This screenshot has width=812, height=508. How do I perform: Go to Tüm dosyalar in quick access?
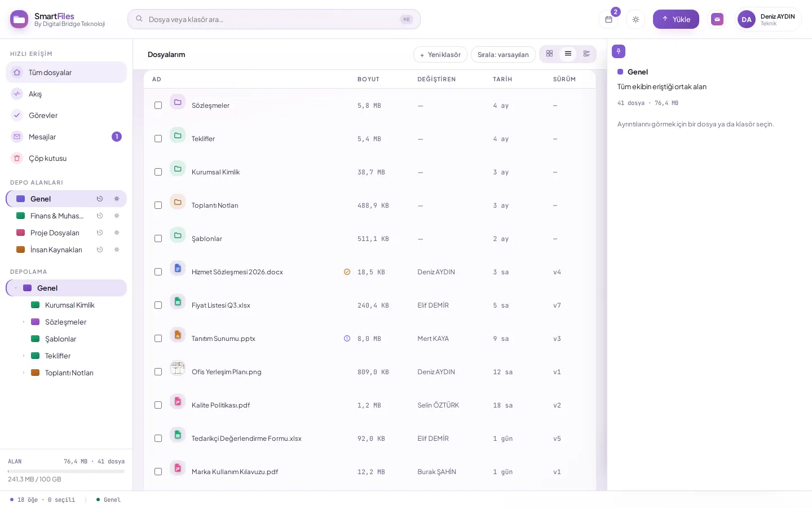(67, 72)
